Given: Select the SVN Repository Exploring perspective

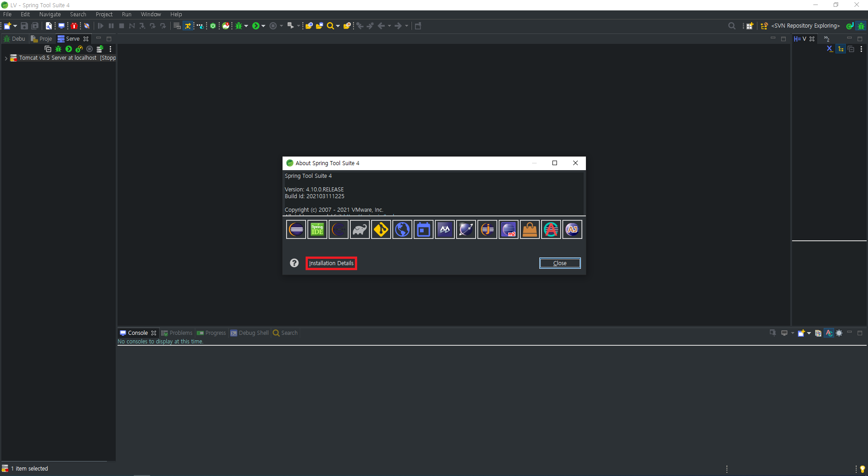Looking at the screenshot, I should (800, 26).
